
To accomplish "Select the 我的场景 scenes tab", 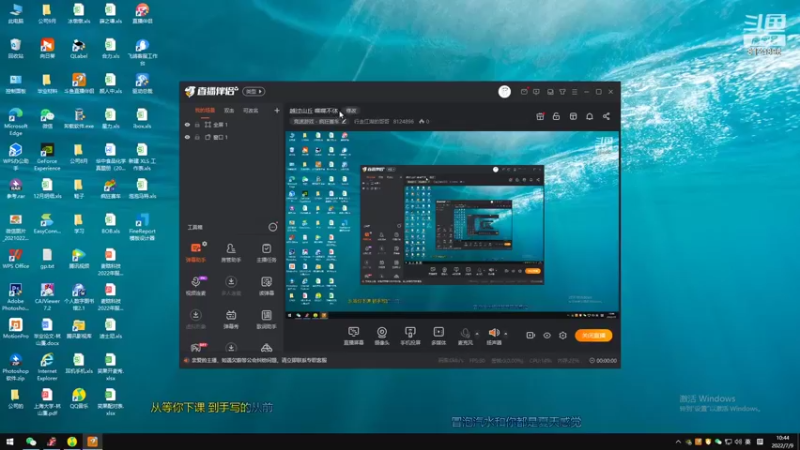I will (205, 110).
